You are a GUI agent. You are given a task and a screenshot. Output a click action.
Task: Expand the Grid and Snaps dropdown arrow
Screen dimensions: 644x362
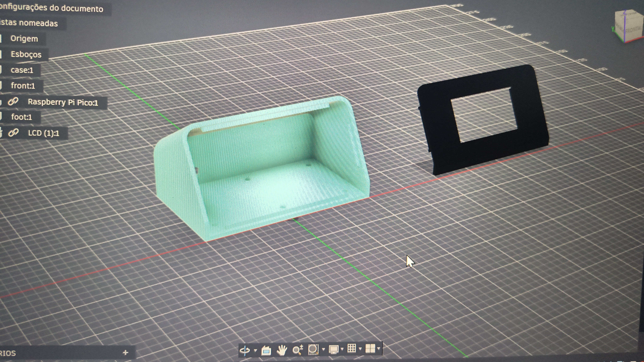pos(360,348)
